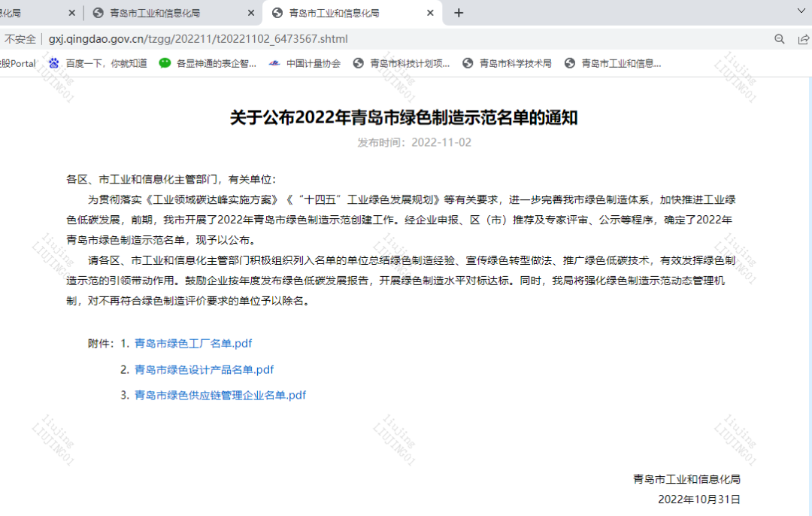Click the globe favicon on active tab
This screenshot has width=812, height=516.
(x=277, y=13)
